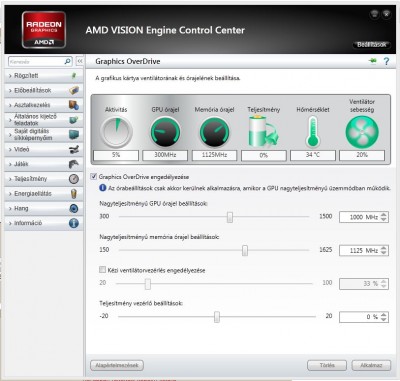
Task: Click the blue info icon beside Információ
Action: point(74,223)
